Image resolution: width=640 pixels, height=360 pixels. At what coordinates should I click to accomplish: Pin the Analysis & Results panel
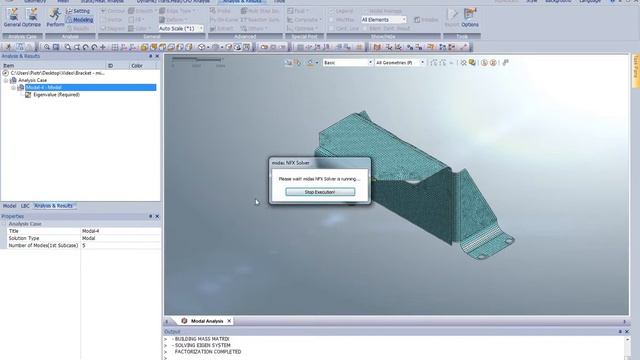point(150,56)
